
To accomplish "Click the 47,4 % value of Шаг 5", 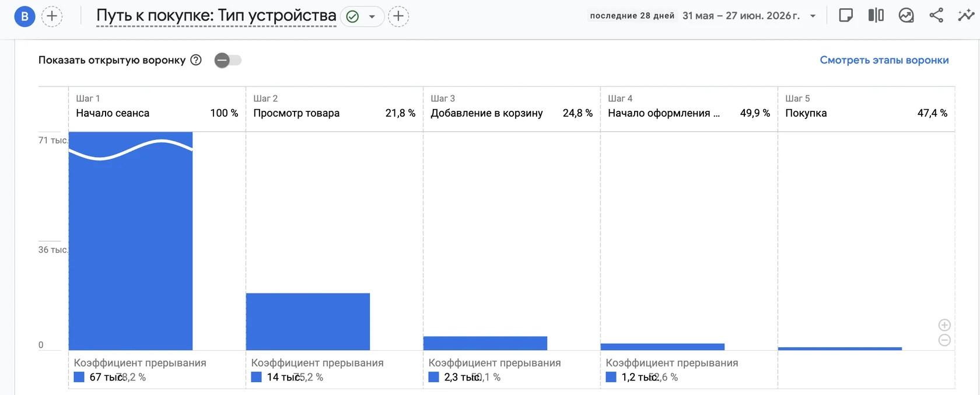I will point(932,113).
